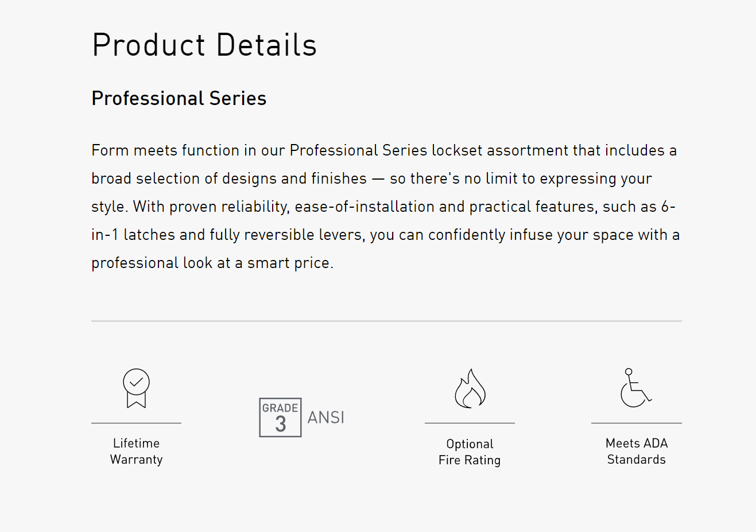Click the horizontal separator below the description

coord(386,321)
